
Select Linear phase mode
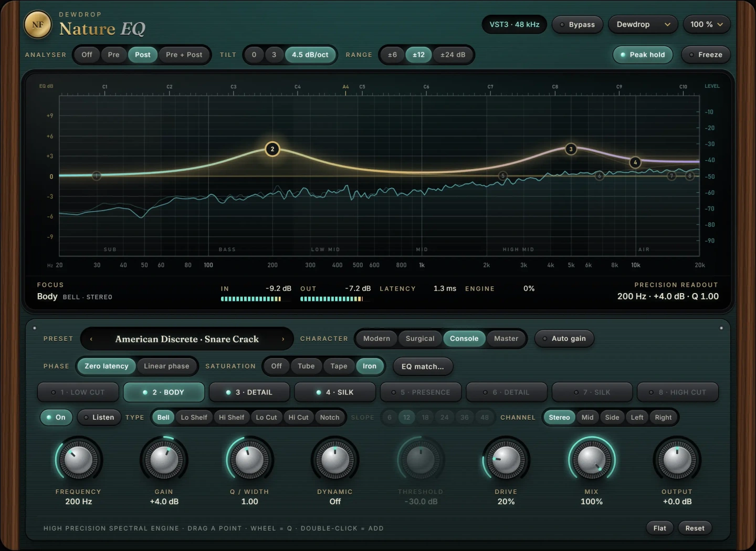(x=166, y=367)
